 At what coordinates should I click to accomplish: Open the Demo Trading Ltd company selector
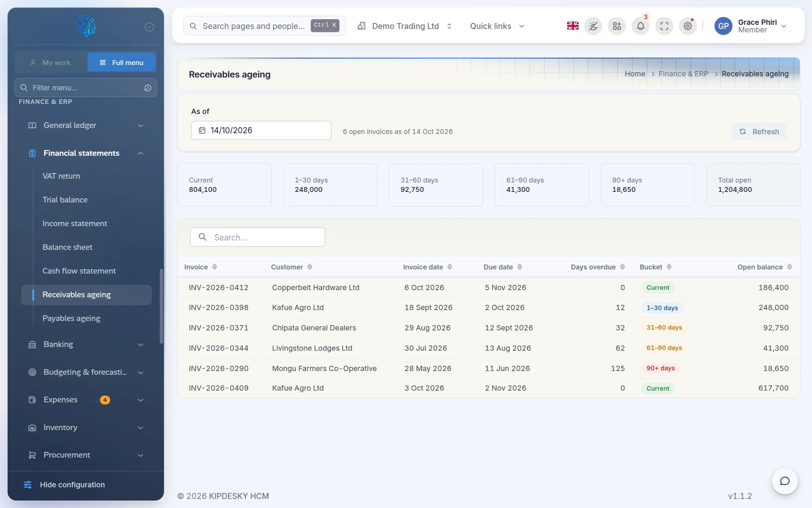(x=405, y=26)
